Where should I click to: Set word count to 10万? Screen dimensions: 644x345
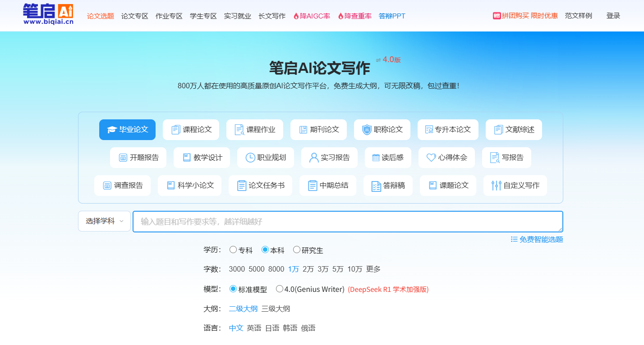[x=355, y=269]
